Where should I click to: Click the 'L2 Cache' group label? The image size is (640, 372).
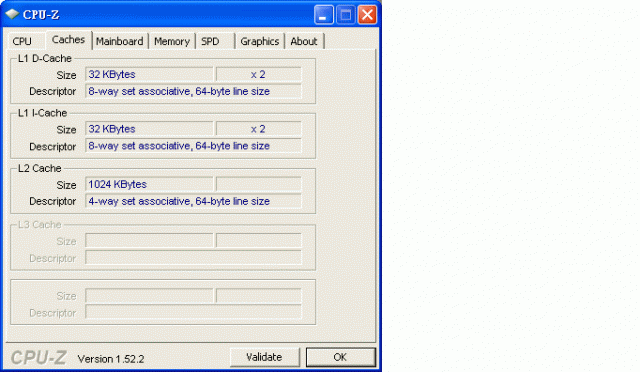click(x=40, y=168)
